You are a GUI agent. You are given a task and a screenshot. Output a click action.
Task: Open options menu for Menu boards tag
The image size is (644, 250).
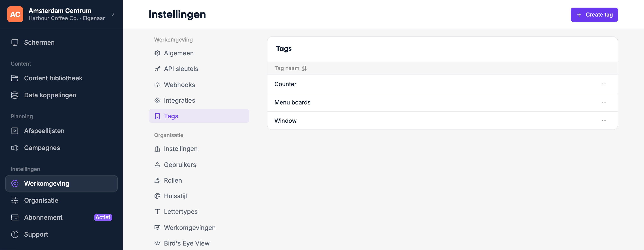(604, 102)
